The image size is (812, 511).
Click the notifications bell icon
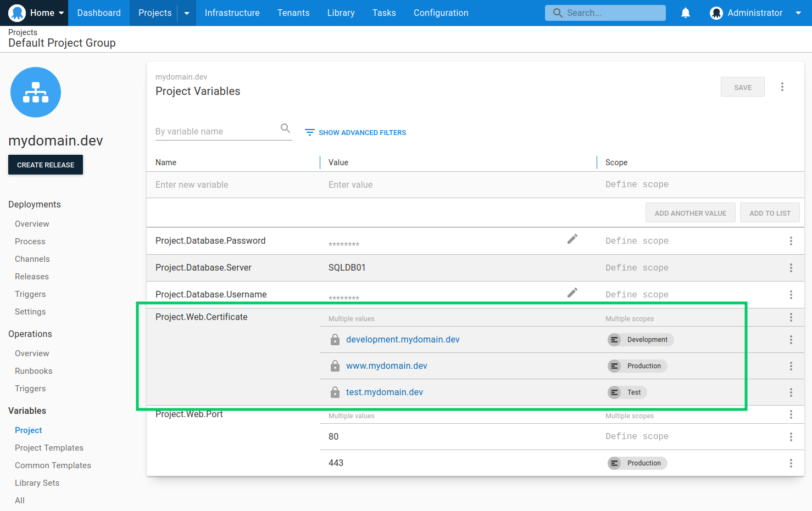tap(686, 13)
